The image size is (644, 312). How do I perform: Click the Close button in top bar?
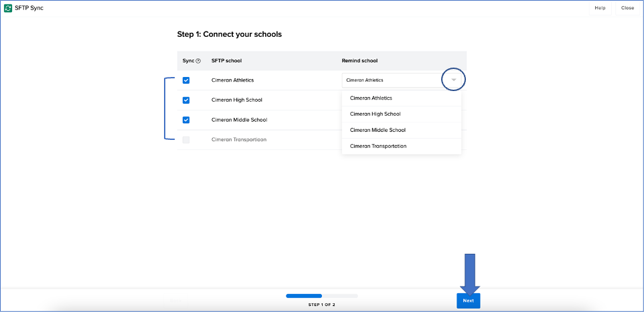[x=627, y=8]
